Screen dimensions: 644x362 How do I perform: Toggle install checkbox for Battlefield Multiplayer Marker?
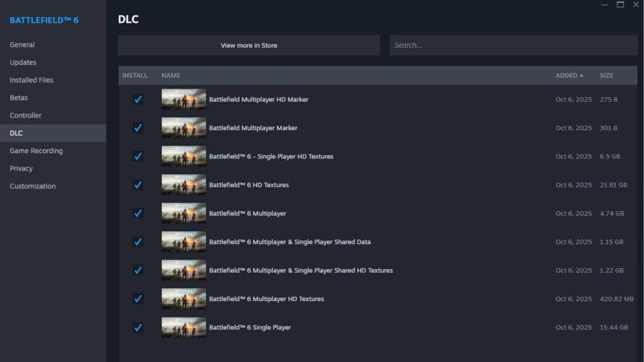138,128
